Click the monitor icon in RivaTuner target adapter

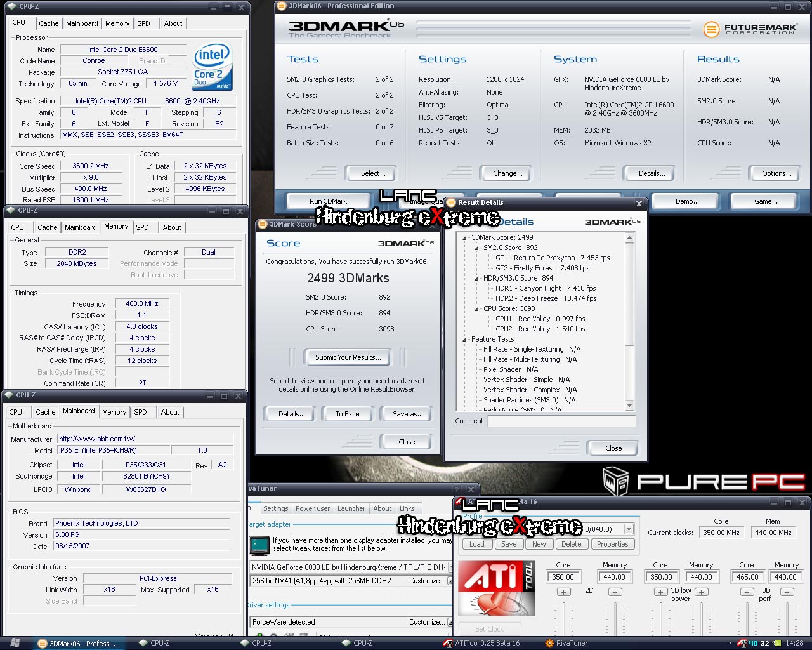pos(259,545)
